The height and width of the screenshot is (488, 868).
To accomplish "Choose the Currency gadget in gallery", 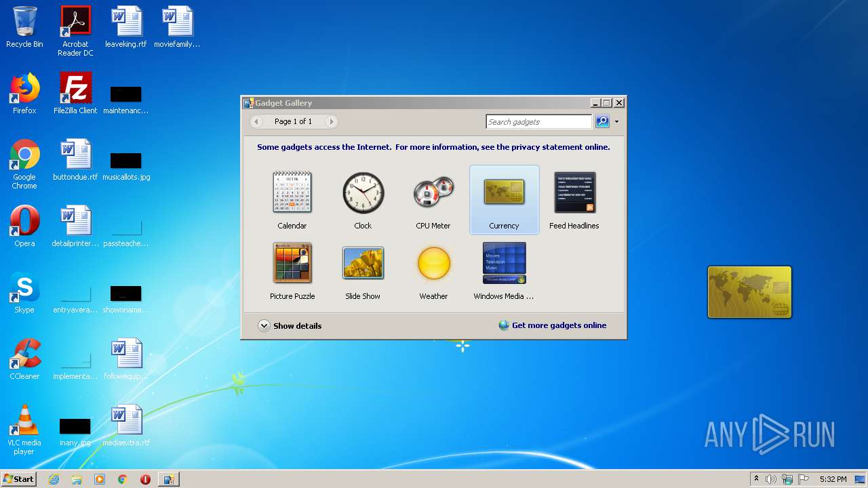I will pyautogui.click(x=504, y=200).
